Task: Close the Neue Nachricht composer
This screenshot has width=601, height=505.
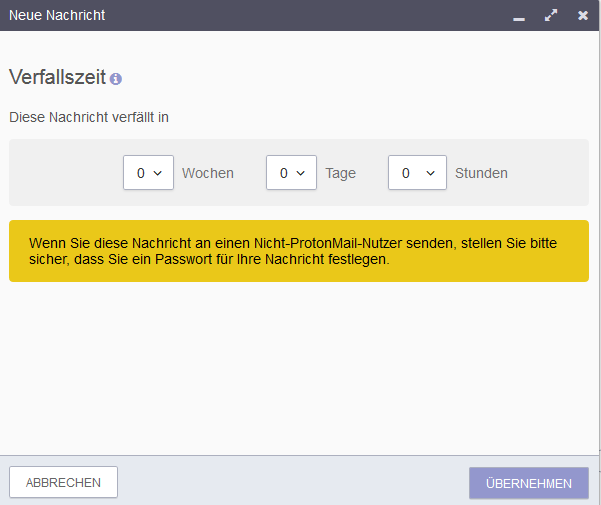Action: click(x=583, y=15)
